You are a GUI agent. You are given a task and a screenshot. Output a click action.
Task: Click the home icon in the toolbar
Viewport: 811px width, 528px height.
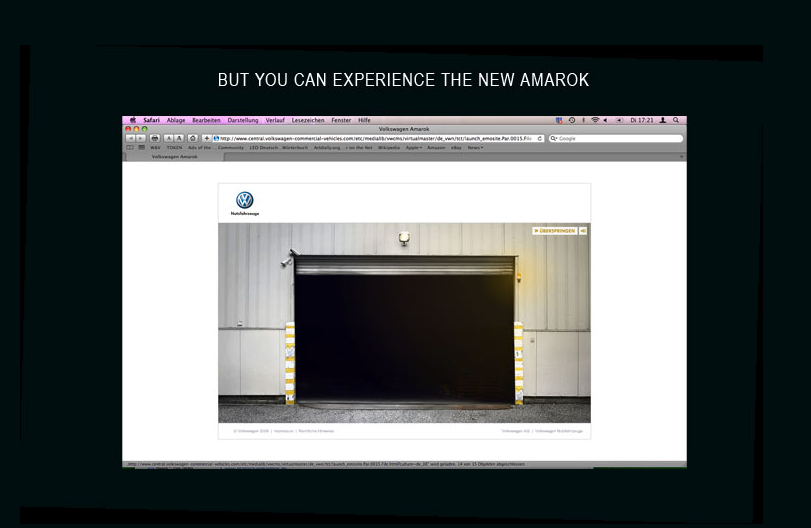tap(193, 139)
